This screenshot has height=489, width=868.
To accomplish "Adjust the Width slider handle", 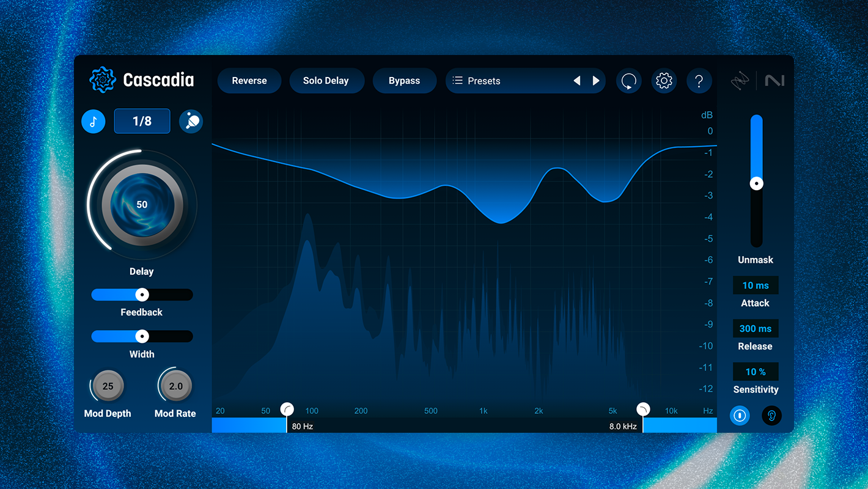I will [x=142, y=336].
